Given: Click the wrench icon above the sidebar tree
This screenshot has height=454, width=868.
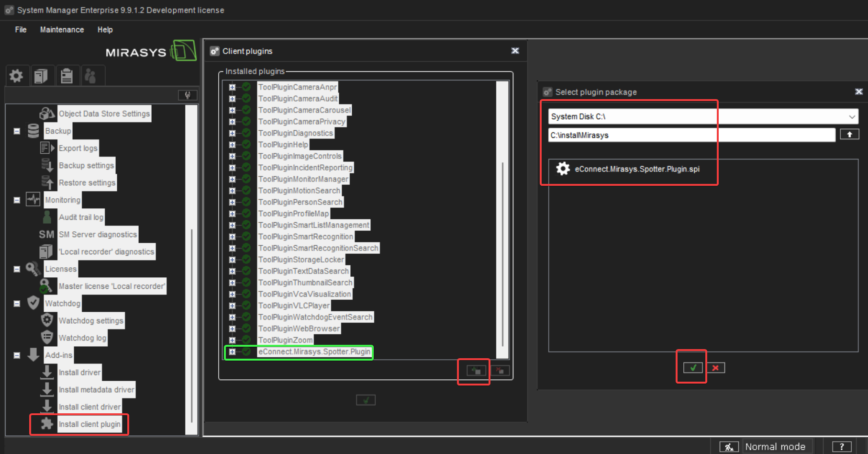Looking at the screenshot, I should click(188, 95).
